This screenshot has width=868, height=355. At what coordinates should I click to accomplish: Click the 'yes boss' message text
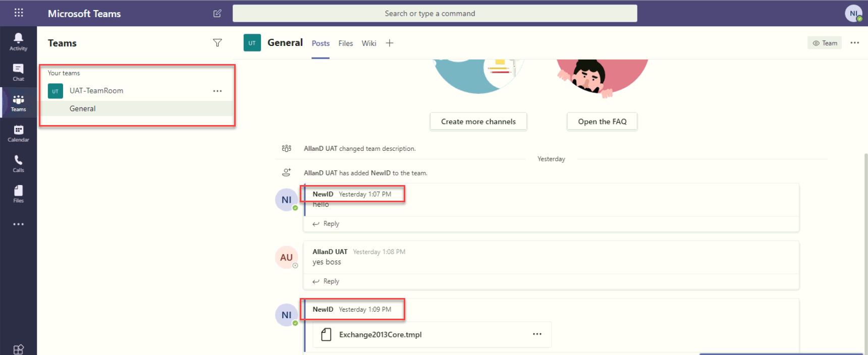(327, 262)
